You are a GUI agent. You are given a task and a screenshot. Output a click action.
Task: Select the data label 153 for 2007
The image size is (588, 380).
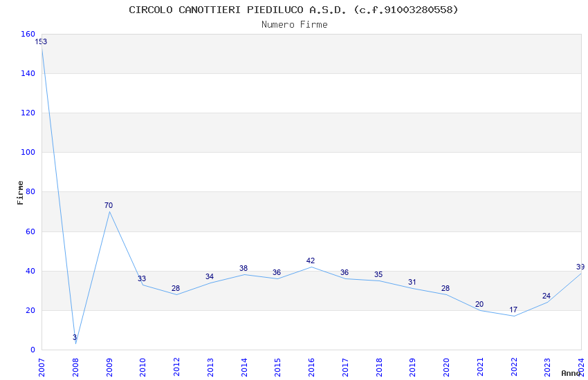[41, 41]
